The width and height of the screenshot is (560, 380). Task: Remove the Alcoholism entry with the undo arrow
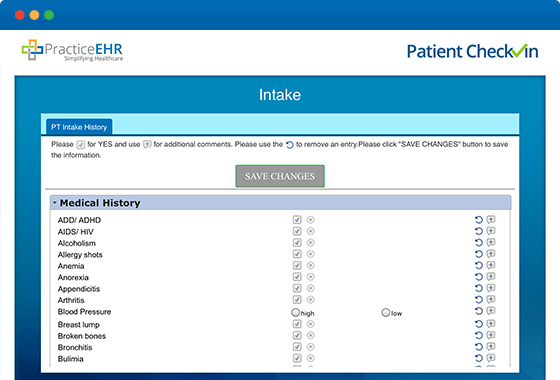(x=479, y=243)
